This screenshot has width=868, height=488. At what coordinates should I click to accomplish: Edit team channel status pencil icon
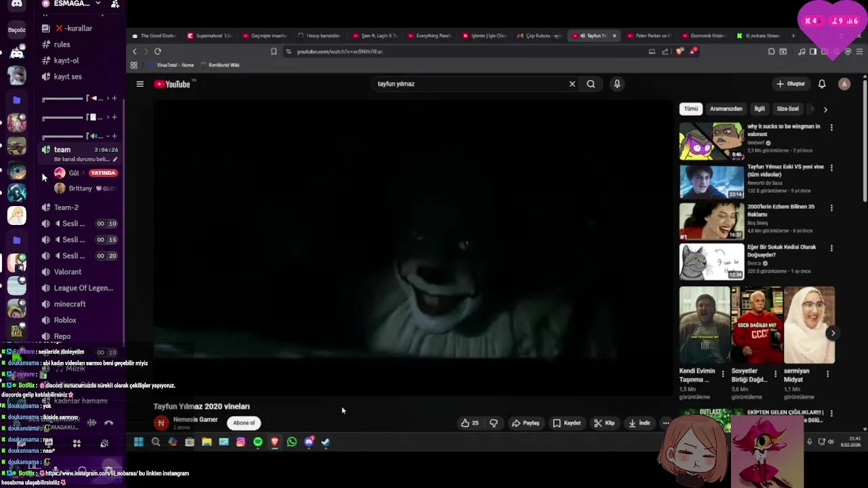tap(115, 159)
